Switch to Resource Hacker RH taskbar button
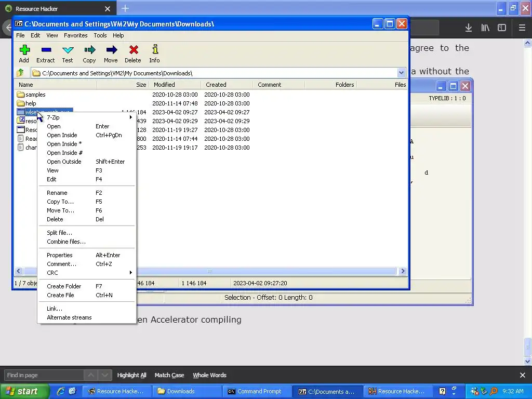This screenshot has width=532, height=399. pyautogui.click(x=397, y=391)
